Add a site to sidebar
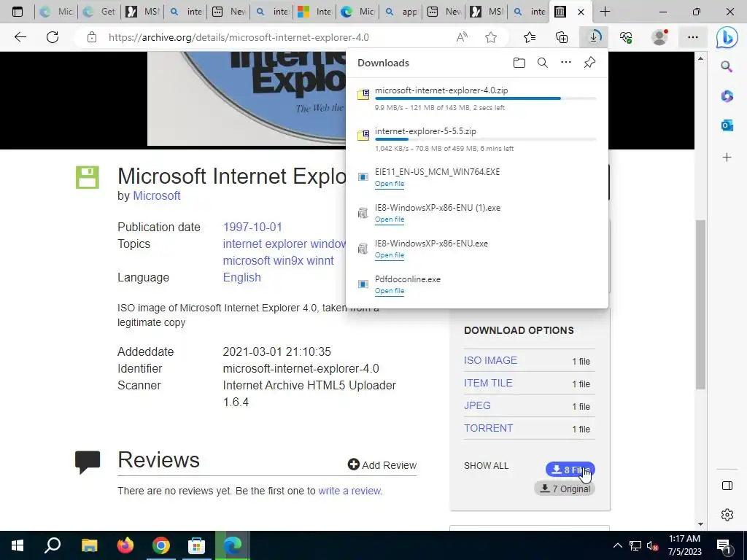This screenshot has width=747, height=560. click(727, 157)
